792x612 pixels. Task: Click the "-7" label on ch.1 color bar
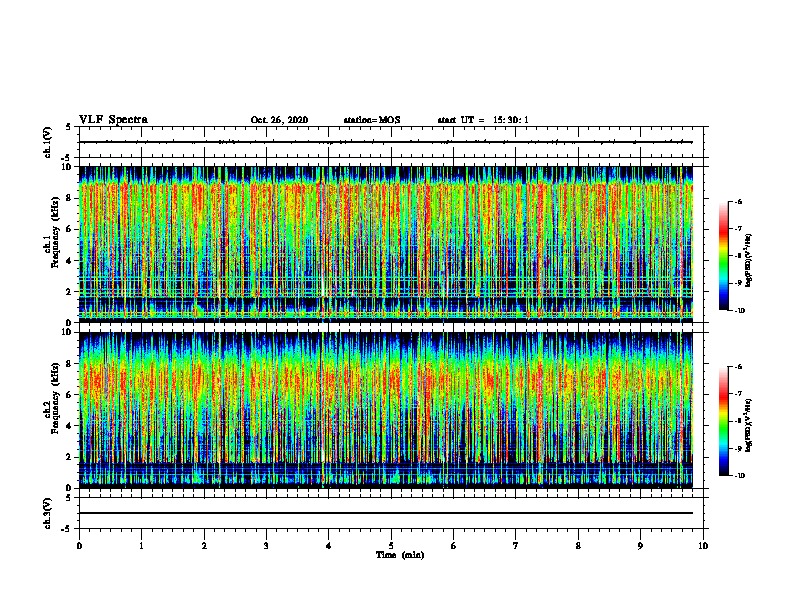(x=738, y=229)
